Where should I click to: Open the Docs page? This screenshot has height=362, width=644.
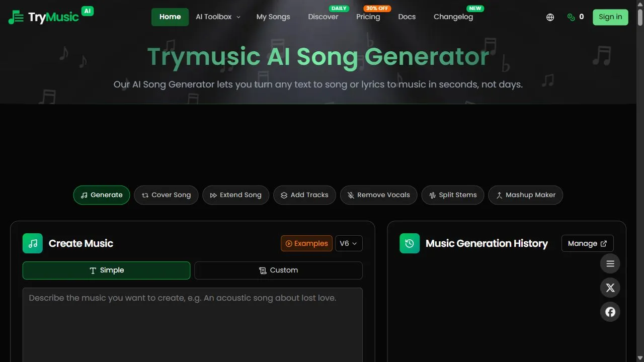(x=407, y=17)
